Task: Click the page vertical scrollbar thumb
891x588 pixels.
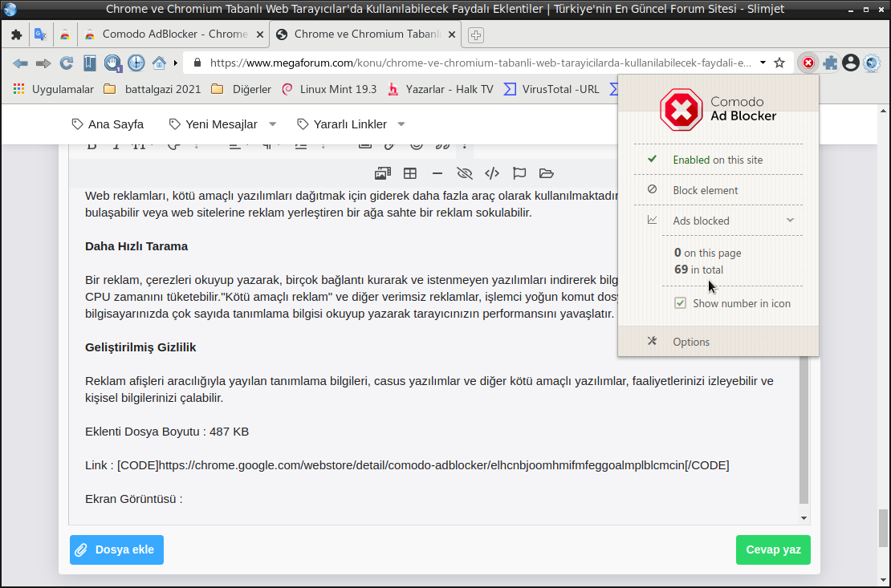Action: 882,529
